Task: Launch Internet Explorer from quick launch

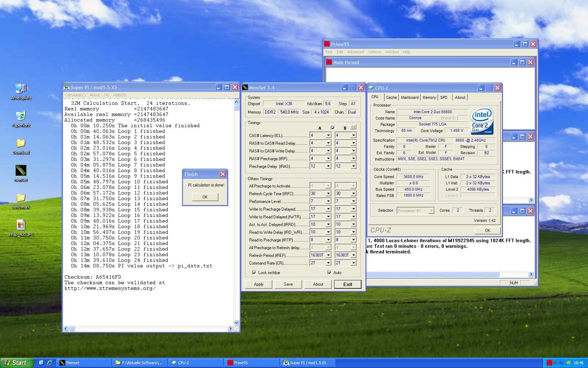Action: [49, 363]
